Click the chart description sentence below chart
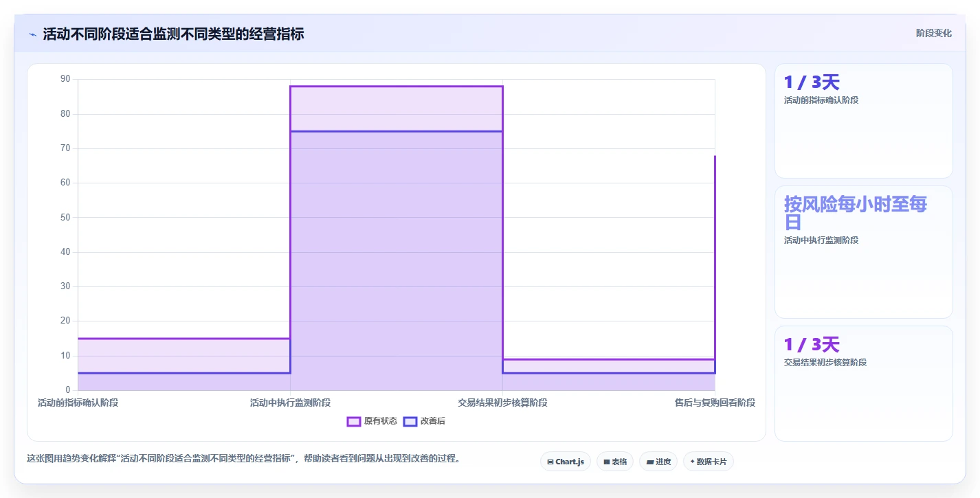The image size is (980, 498). tap(243, 458)
